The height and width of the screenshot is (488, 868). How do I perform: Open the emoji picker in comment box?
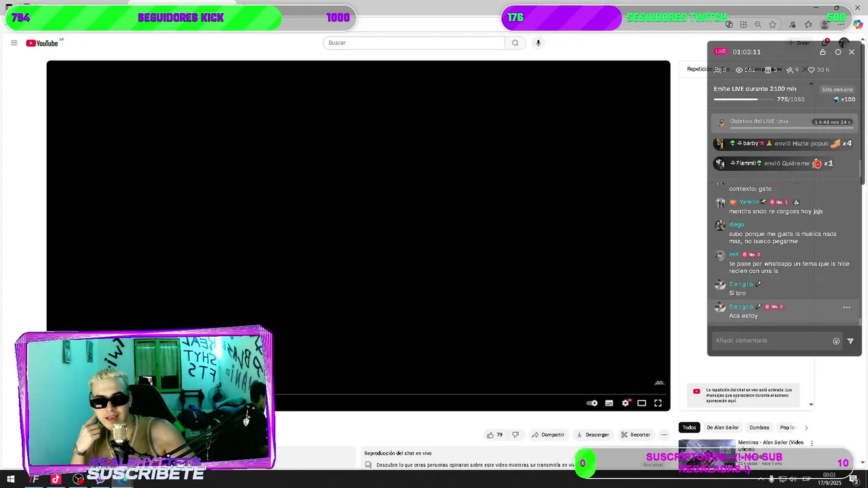point(836,341)
